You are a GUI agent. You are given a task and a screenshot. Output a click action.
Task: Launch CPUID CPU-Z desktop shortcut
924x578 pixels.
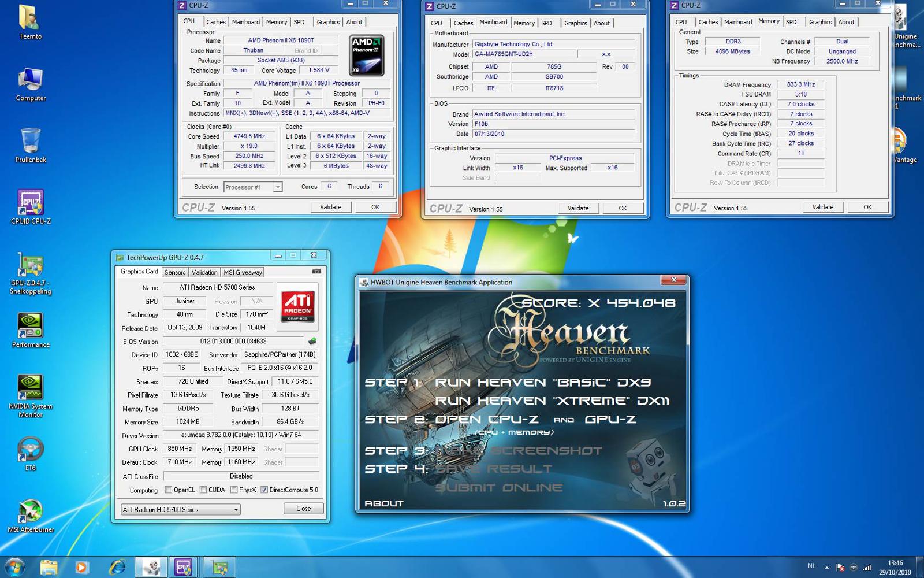(30, 207)
